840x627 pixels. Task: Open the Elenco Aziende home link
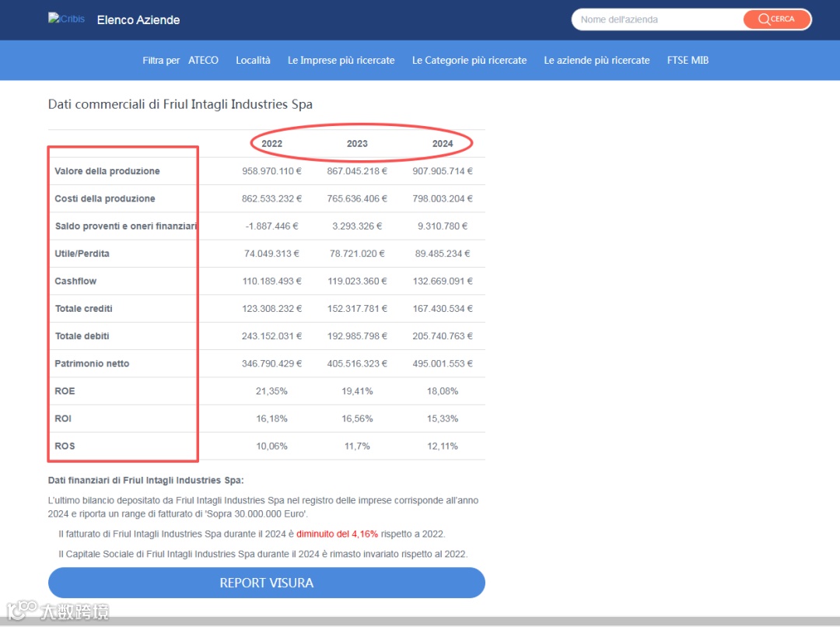click(138, 19)
